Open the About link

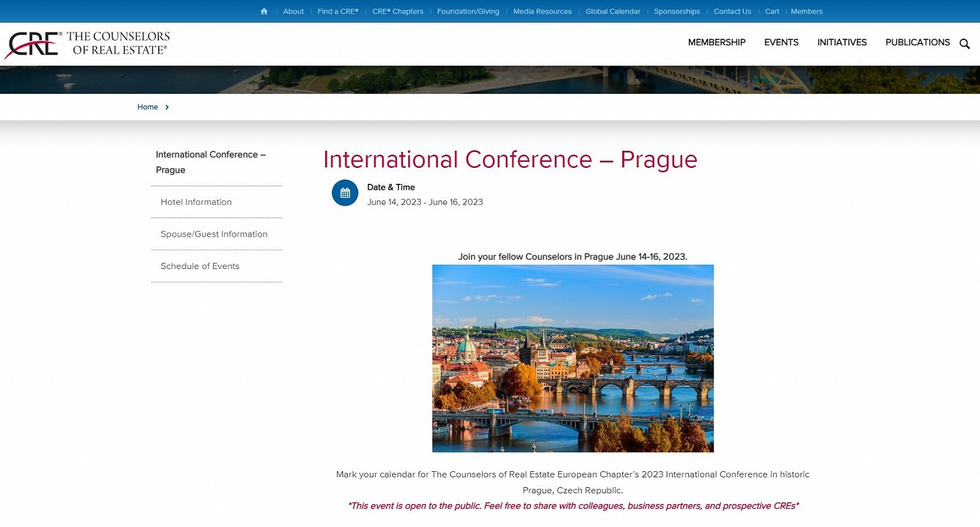coord(293,12)
